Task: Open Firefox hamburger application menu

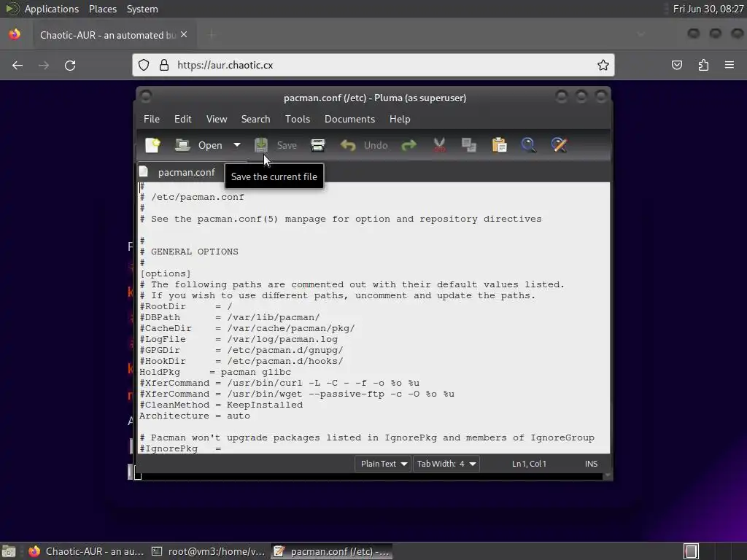Action: (729, 65)
